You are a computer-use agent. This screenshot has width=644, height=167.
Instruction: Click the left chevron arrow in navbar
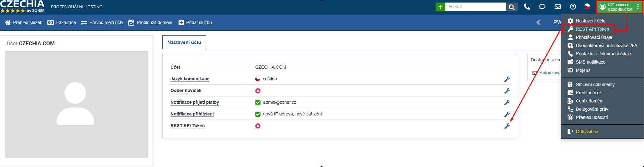coord(539,22)
